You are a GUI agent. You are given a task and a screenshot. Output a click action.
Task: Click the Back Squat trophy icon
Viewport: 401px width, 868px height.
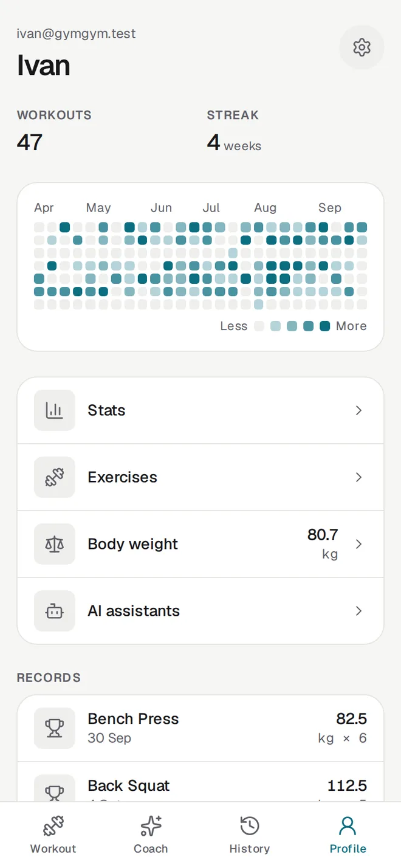point(55,788)
